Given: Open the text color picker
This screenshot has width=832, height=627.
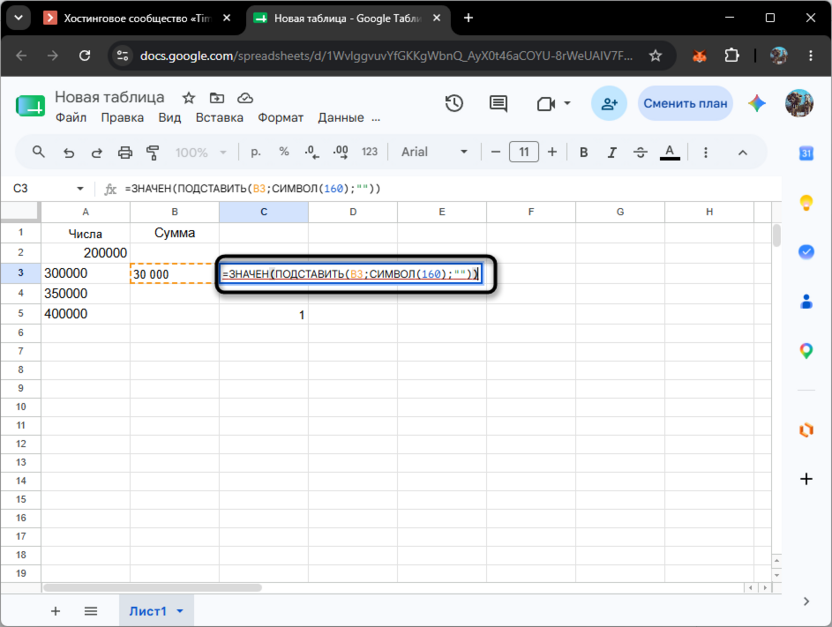Looking at the screenshot, I should pyautogui.click(x=670, y=152).
